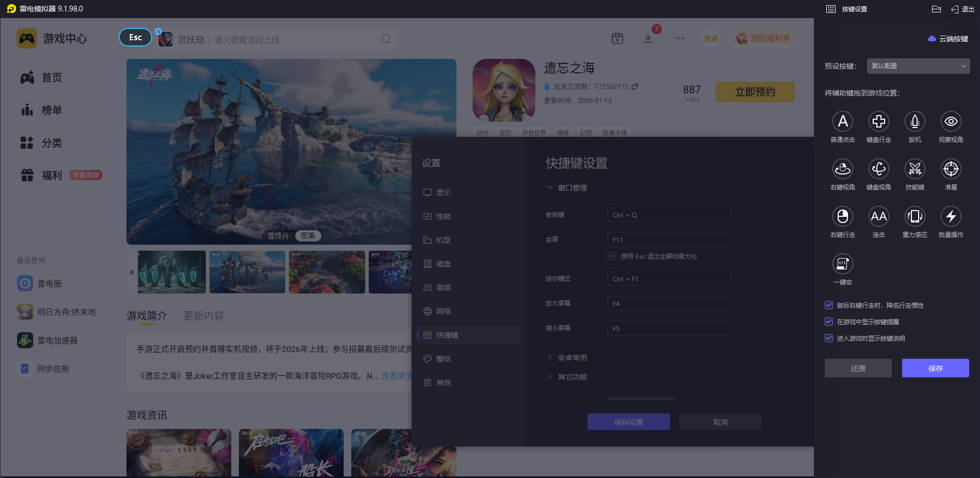Select the 技能键 crossed swords icon
The width and height of the screenshot is (980, 478).
[x=915, y=169]
